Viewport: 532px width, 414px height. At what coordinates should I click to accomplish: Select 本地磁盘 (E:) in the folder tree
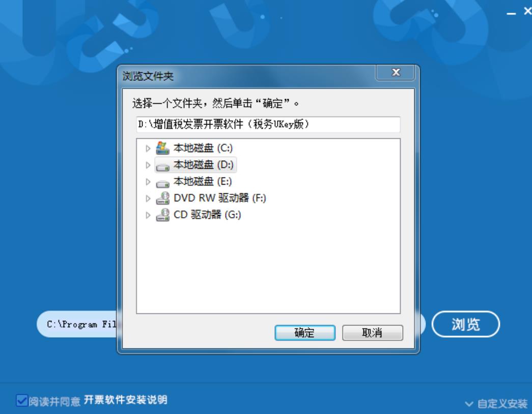click(x=203, y=182)
